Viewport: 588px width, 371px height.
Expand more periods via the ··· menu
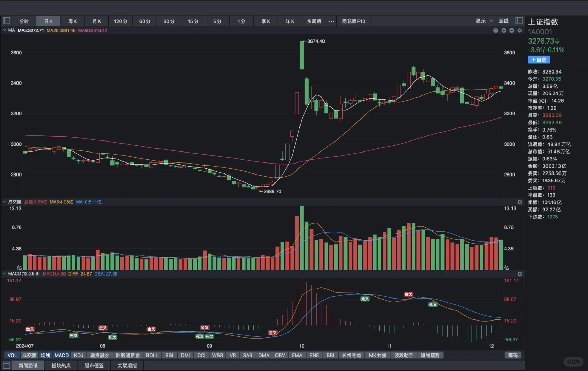[x=331, y=21]
